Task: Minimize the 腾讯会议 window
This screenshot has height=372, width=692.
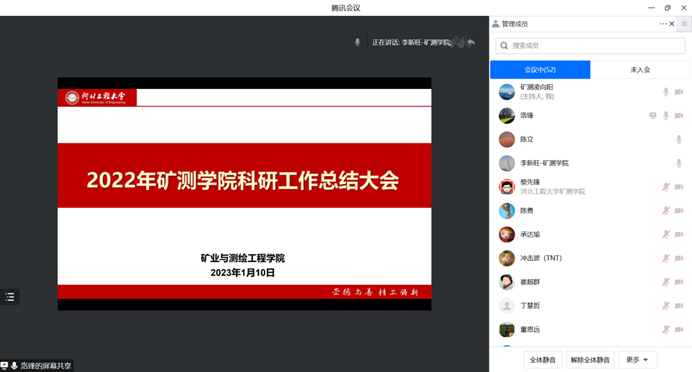Action: pos(651,8)
